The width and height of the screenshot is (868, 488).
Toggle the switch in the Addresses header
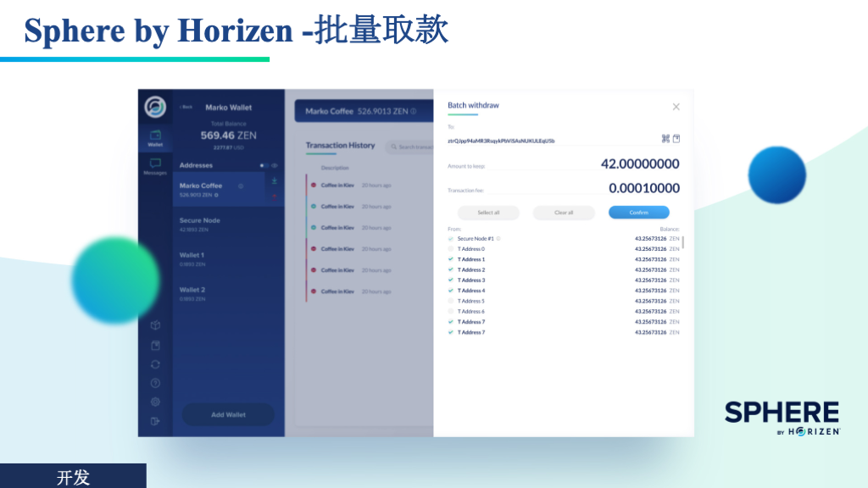point(263,165)
